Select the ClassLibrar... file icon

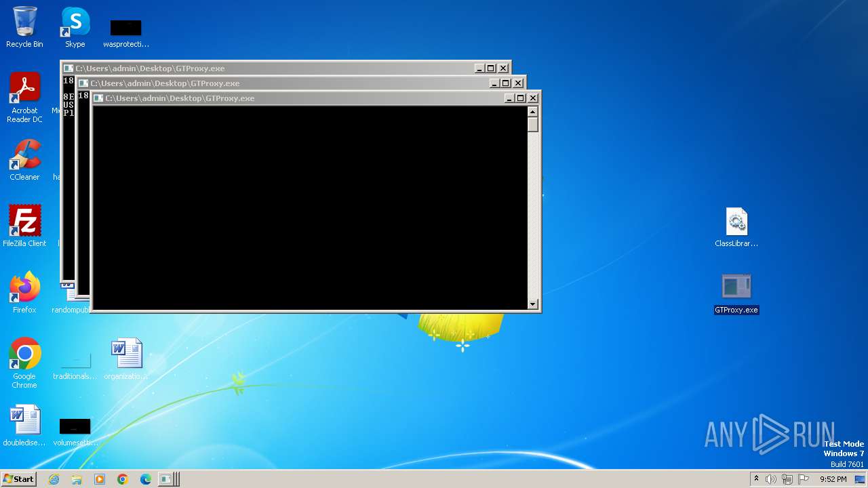736,227
